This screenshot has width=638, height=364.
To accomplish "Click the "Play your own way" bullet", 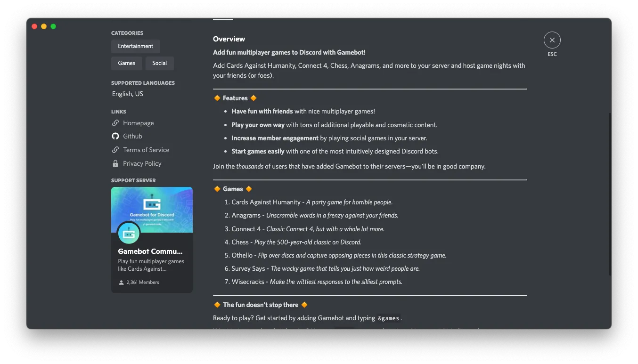I will 335,125.
